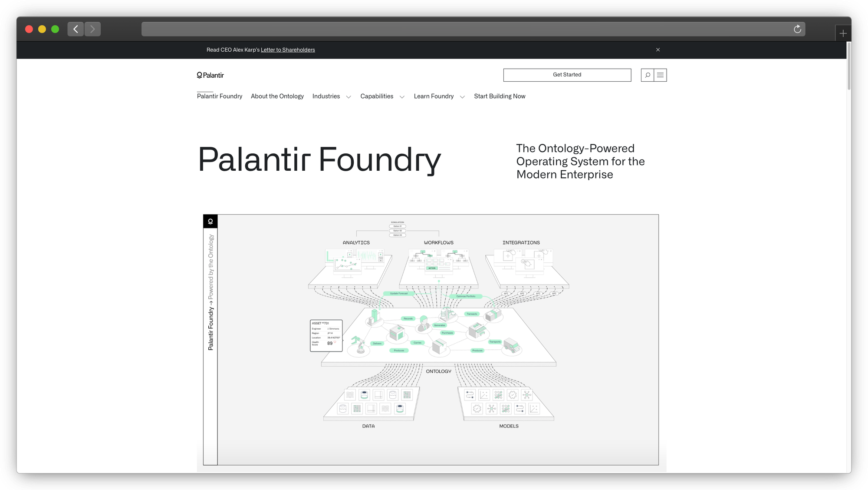868x490 pixels.
Task: Expand the Industries dropdown chevron
Action: [x=349, y=97]
